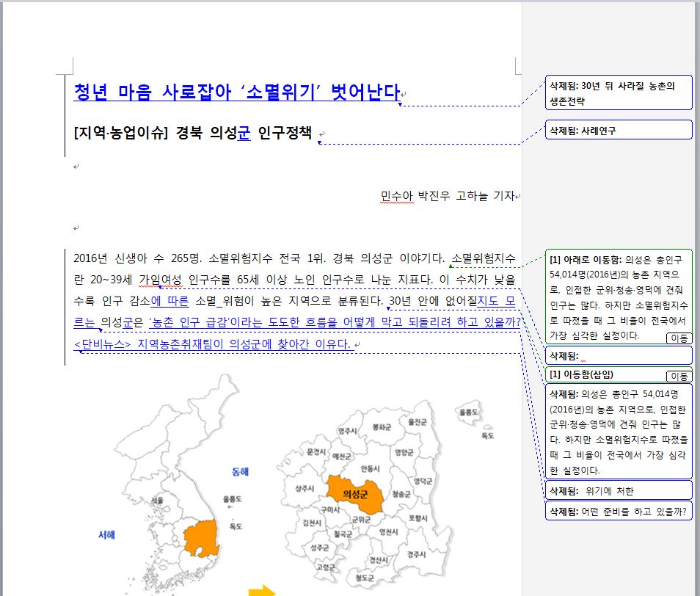The width and height of the screenshot is (700, 596).
Task: Click the '동해' label on the Korea map
Action: [x=240, y=470]
